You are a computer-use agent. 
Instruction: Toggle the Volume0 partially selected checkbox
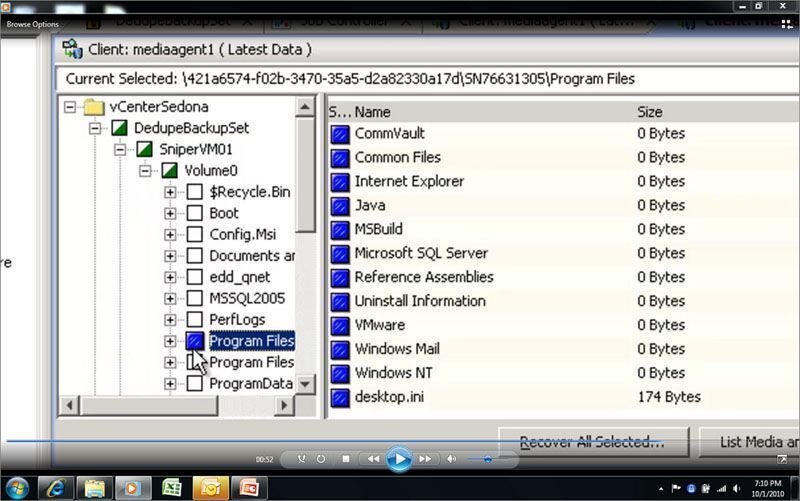[169, 170]
